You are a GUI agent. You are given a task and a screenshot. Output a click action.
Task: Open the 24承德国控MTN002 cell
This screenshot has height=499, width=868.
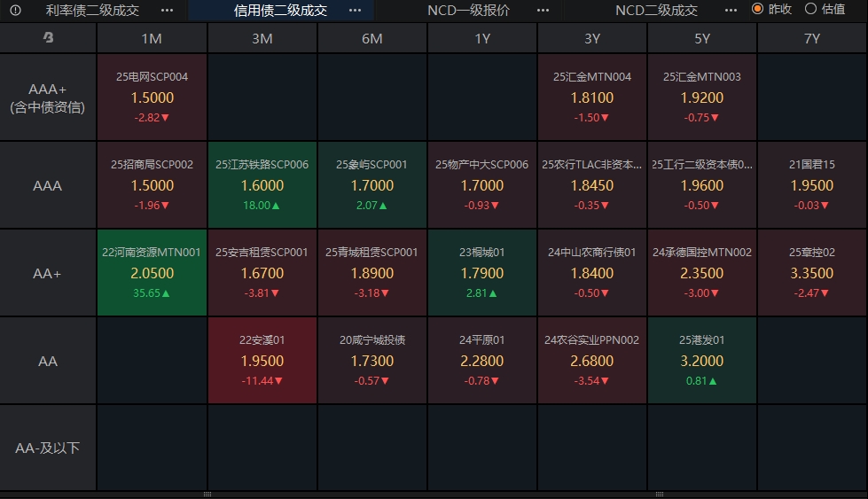click(x=702, y=273)
